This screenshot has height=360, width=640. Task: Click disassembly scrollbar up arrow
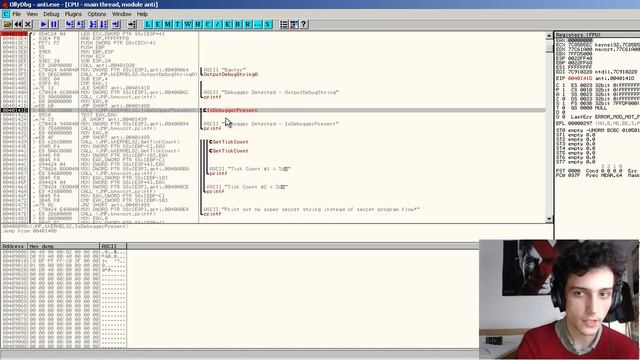coord(549,36)
